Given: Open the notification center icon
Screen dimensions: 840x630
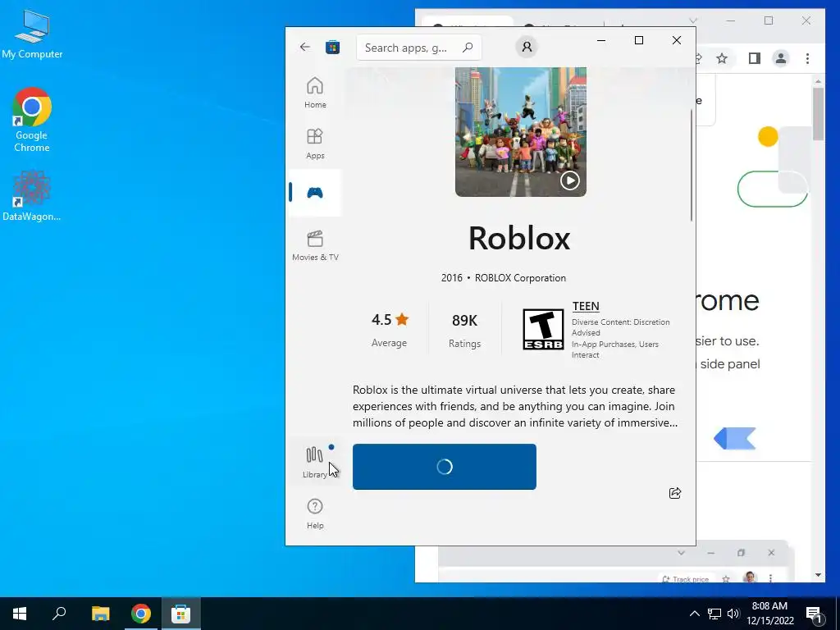Looking at the screenshot, I should click(x=814, y=614).
